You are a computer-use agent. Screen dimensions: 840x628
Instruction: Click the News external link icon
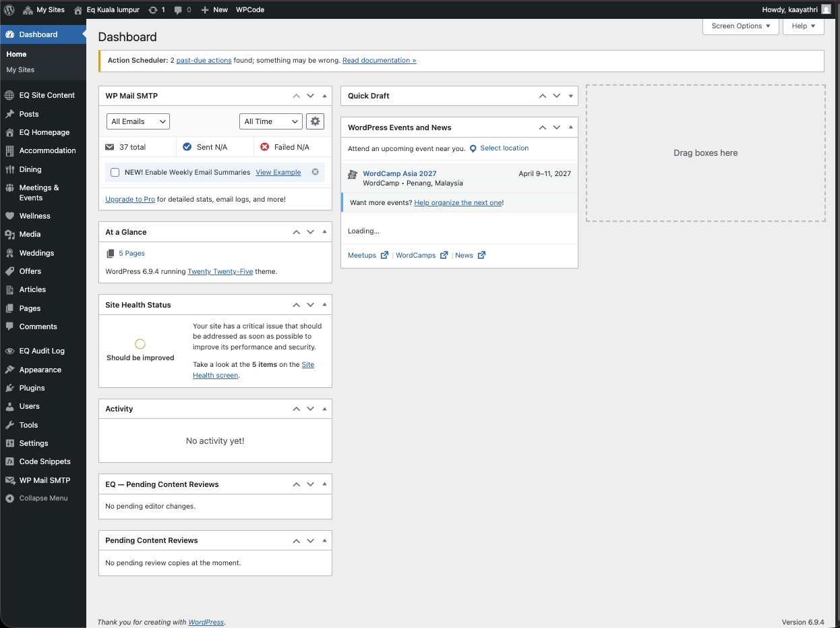pos(481,255)
